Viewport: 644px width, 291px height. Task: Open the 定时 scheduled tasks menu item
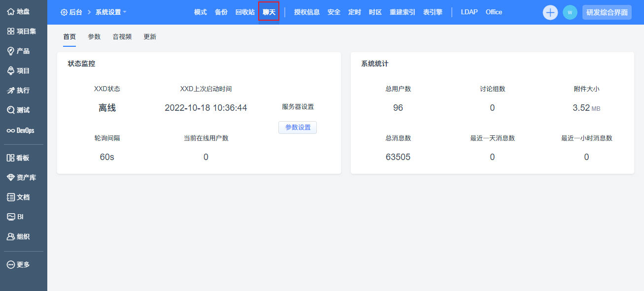[x=355, y=12]
